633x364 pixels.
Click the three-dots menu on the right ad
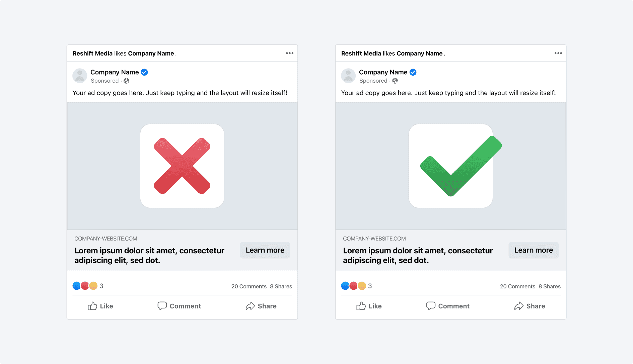pos(558,53)
